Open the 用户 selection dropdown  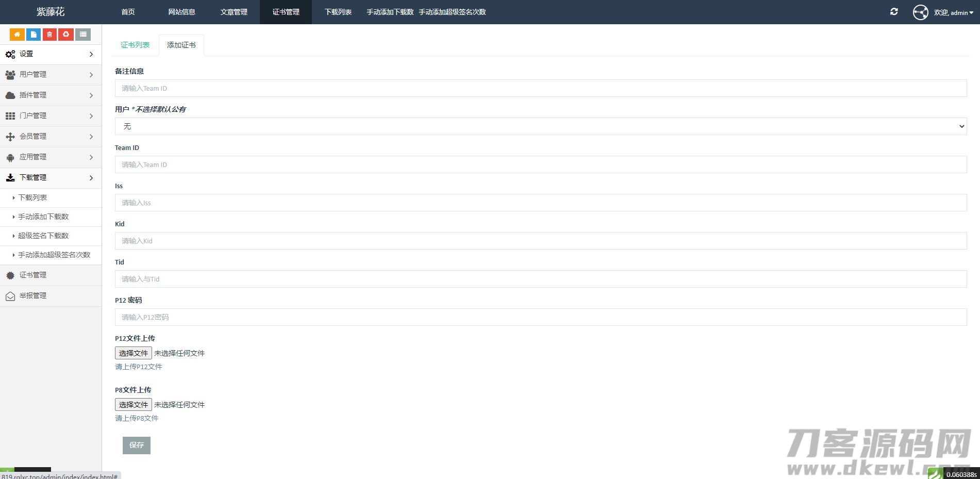pos(540,126)
